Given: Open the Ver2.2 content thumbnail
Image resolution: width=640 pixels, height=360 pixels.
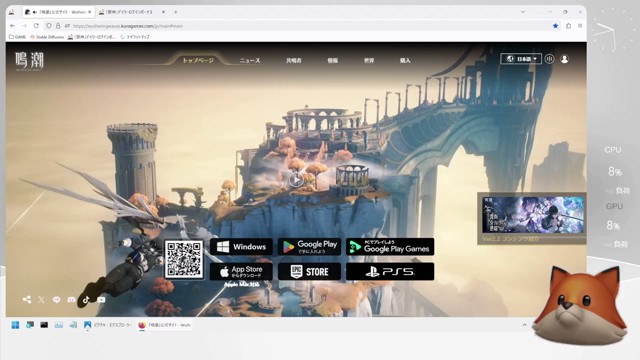Looking at the screenshot, I should [532, 219].
